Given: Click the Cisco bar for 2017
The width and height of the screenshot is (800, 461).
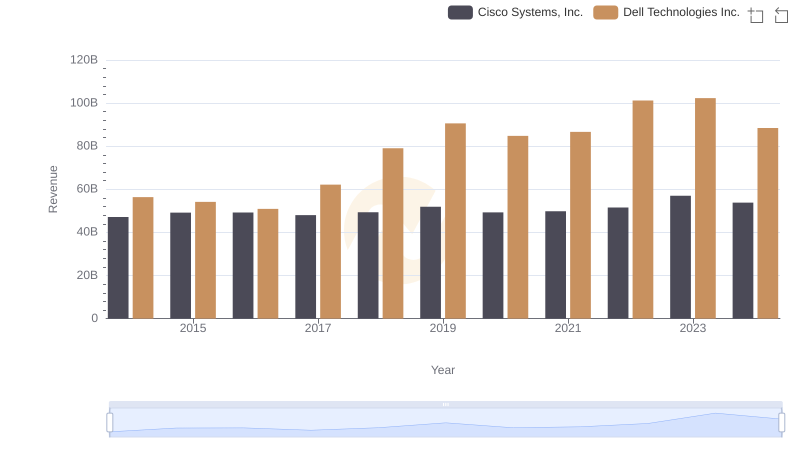Looking at the screenshot, I should pyautogui.click(x=305, y=267).
